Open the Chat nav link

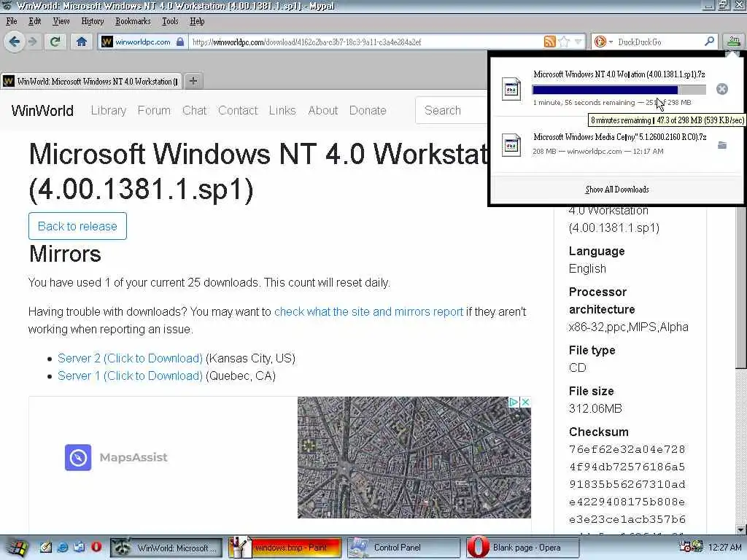tap(194, 111)
